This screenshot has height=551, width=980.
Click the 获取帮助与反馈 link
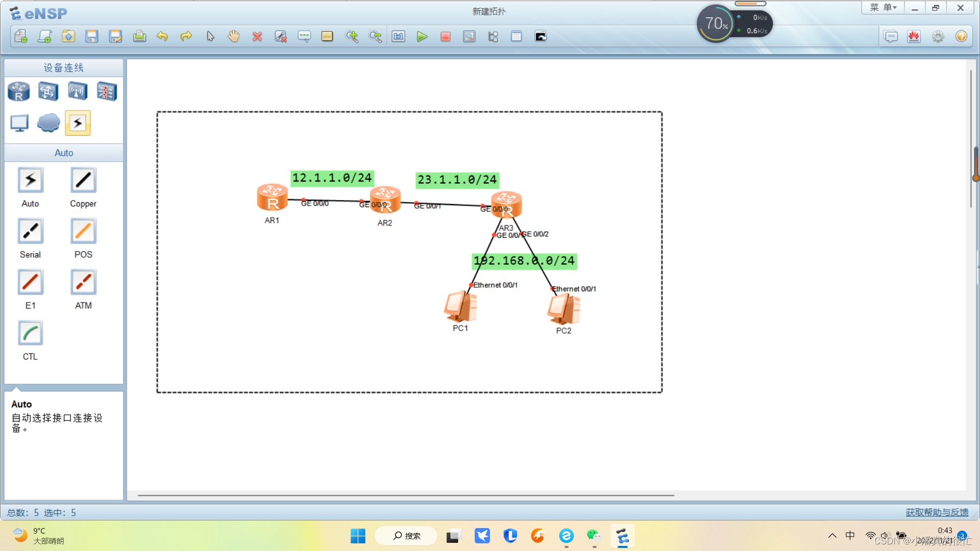click(x=937, y=512)
